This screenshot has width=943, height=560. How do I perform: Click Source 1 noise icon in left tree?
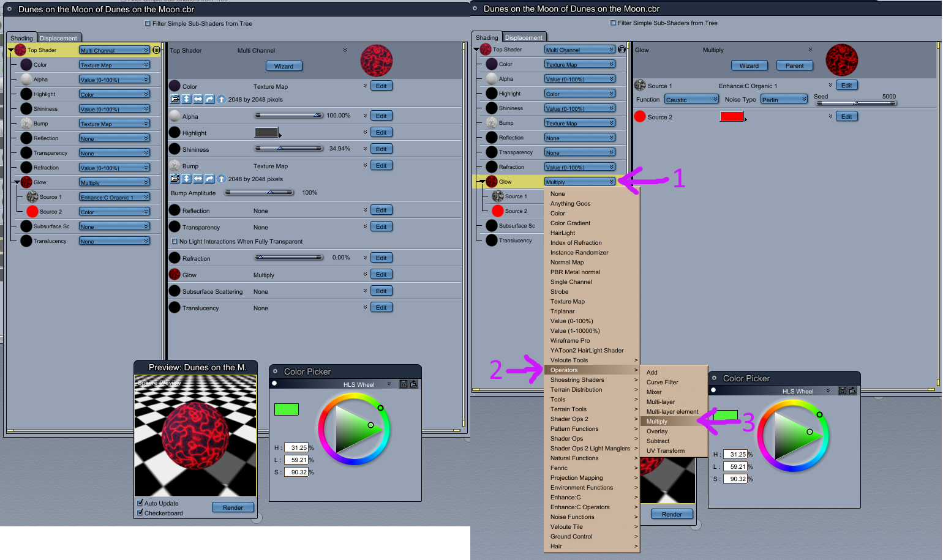tap(32, 197)
